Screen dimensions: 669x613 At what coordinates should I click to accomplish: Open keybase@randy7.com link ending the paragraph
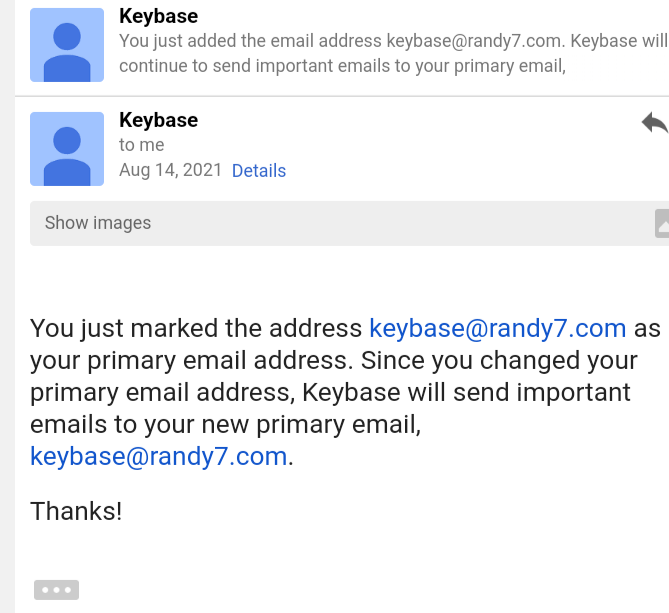tap(159, 456)
